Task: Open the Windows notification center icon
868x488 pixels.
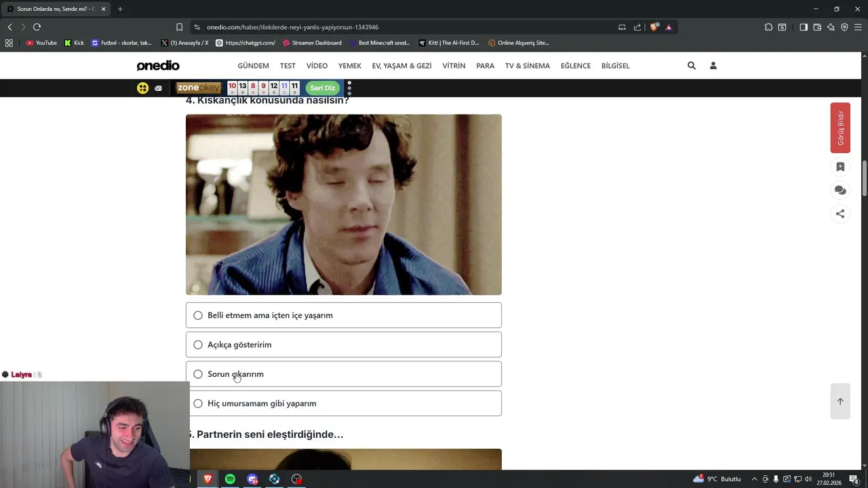Action: click(x=854, y=479)
